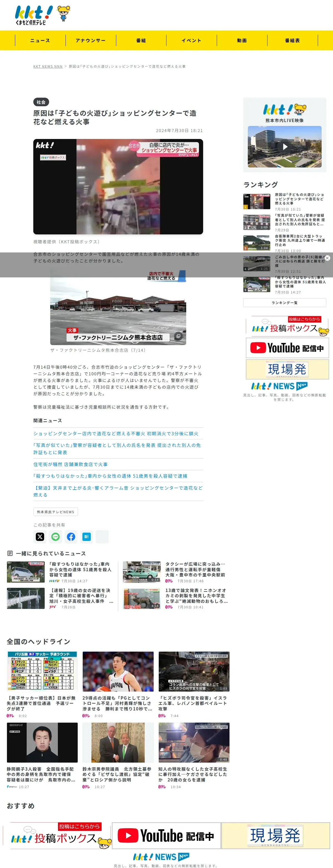Share article on Facebook

(71, 537)
